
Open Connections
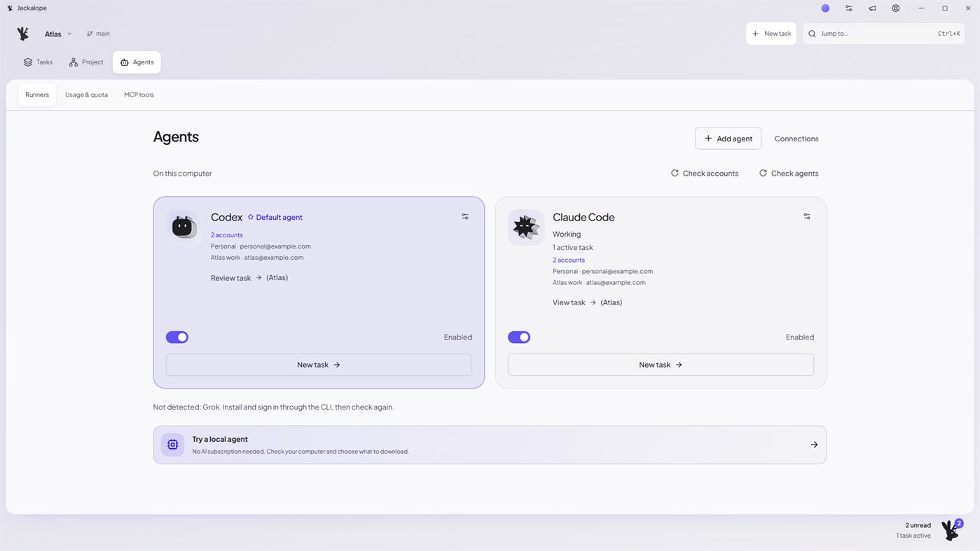coord(796,139)
